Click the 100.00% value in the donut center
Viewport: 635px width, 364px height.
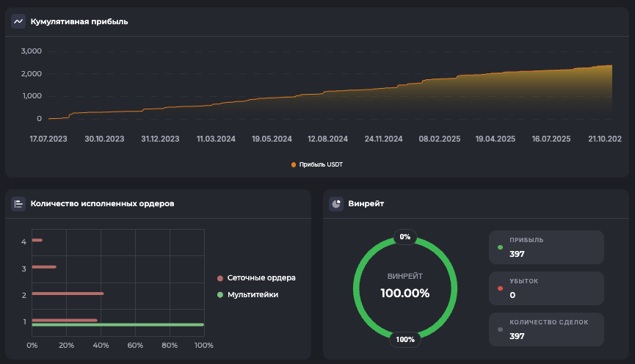tap(405, 293)
